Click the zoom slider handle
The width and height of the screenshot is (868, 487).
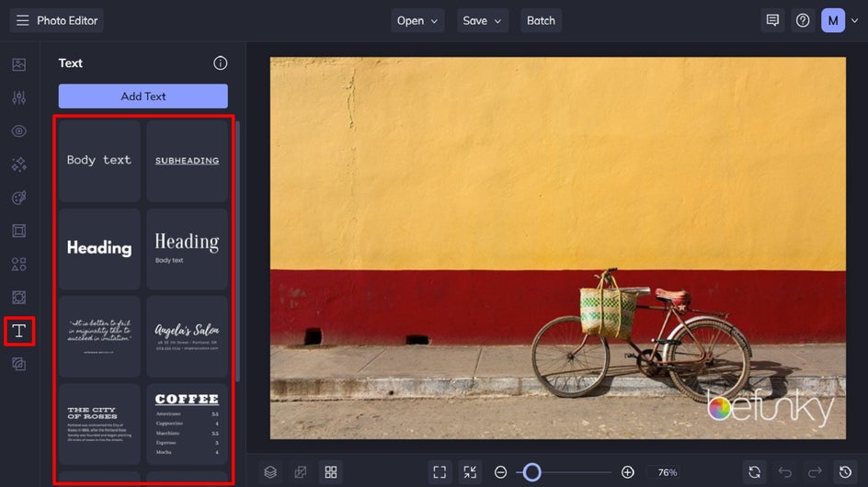531,472
